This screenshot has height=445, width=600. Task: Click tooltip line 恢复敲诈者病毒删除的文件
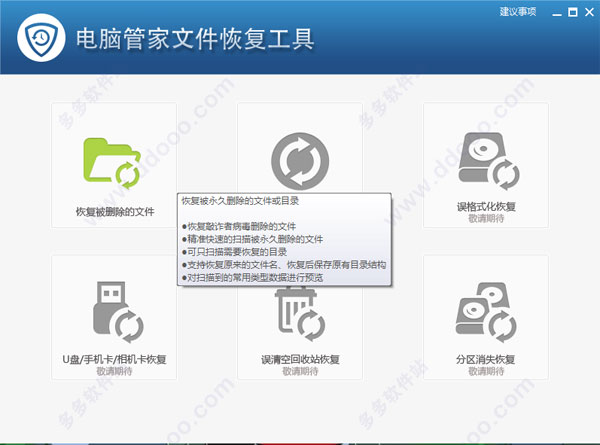pyautogui.click(x=239, y=227)
